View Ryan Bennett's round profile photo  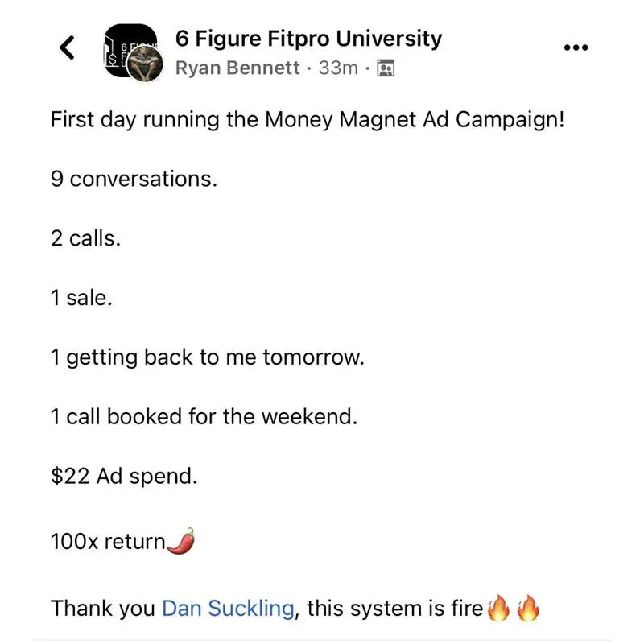(x=145, y=63)
